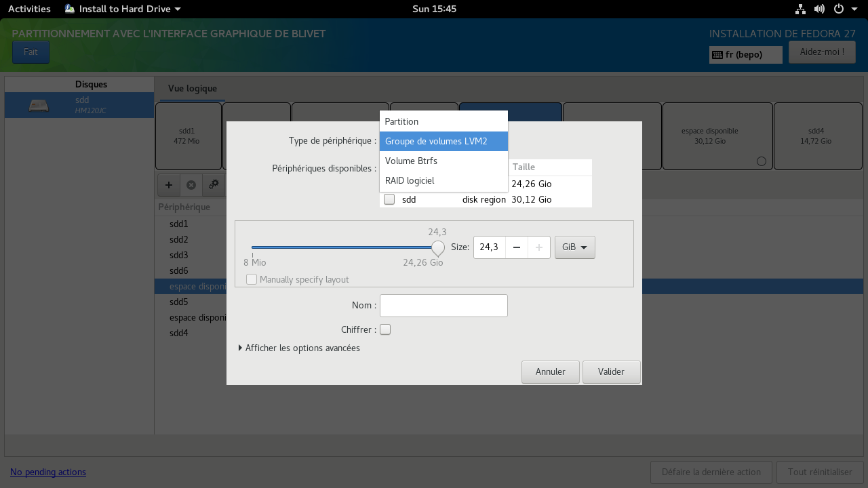Toggle the Chiffrer encryption checkbox

coord(385,329)
